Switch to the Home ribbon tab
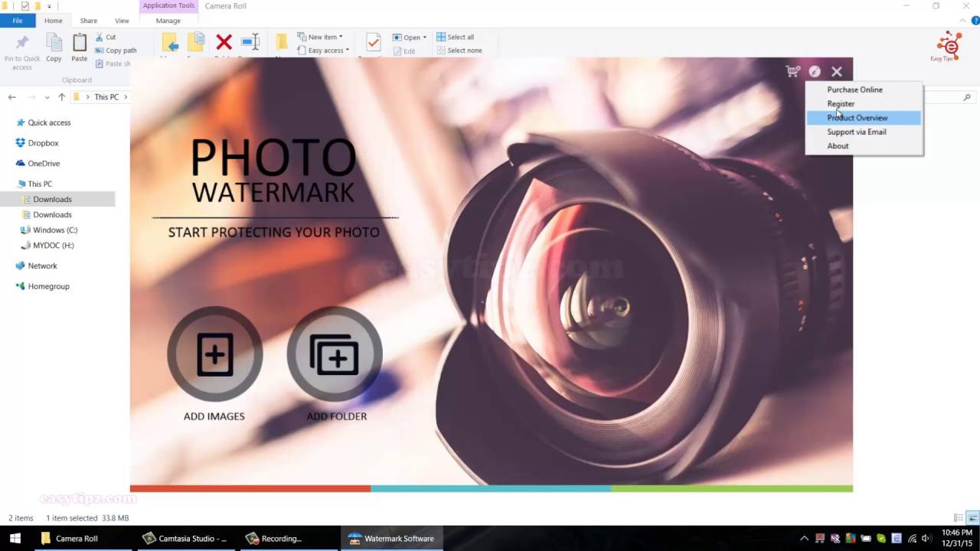The image size is (980, 551). tap(54, 21)
